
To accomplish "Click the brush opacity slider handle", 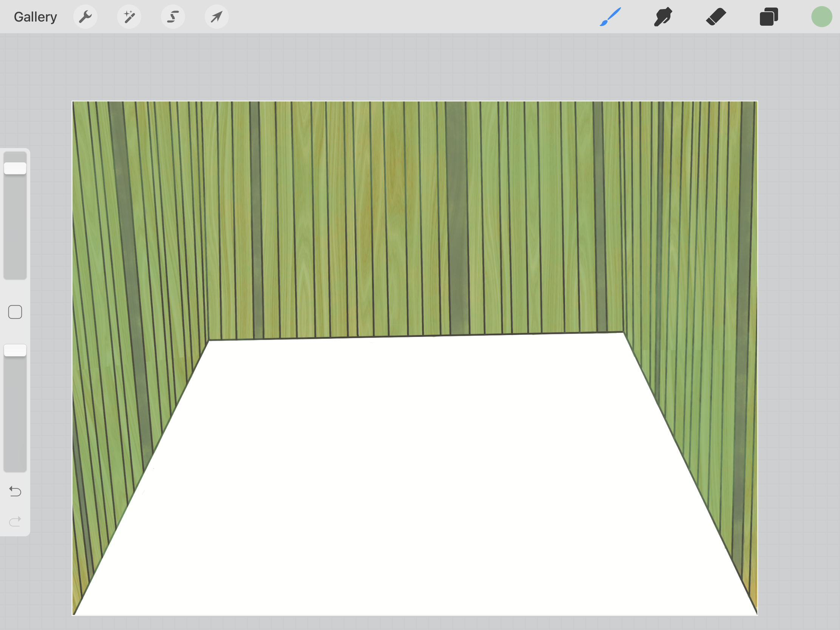I will [15, 350].
